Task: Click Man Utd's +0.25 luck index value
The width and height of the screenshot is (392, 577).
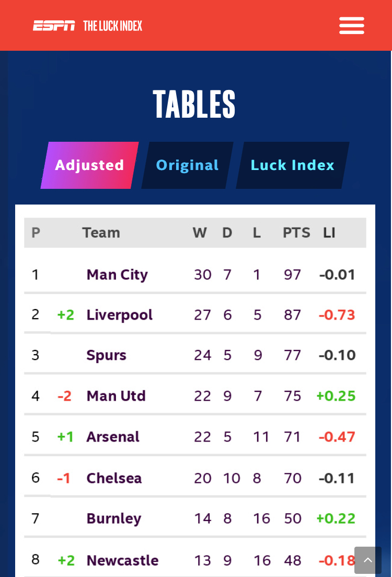Action: (x=336, y=396)
